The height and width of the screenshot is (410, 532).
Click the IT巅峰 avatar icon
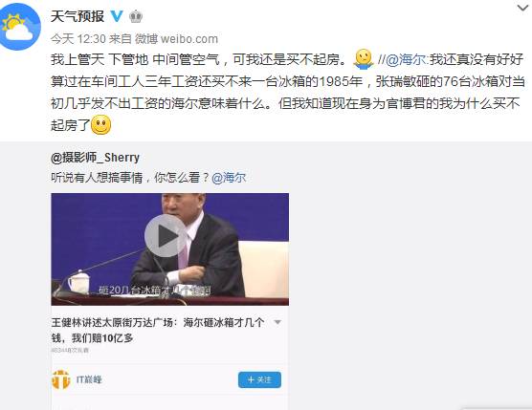[x=60, y=379]
